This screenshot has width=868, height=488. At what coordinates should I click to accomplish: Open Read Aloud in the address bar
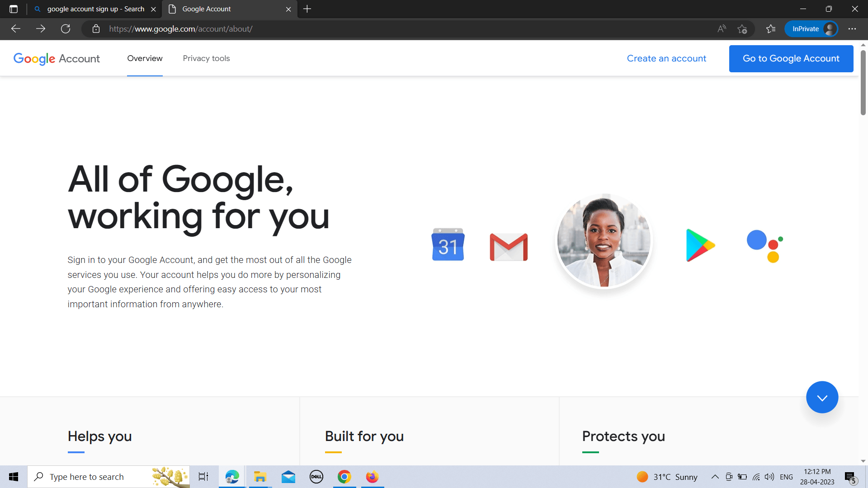(722, 28)
